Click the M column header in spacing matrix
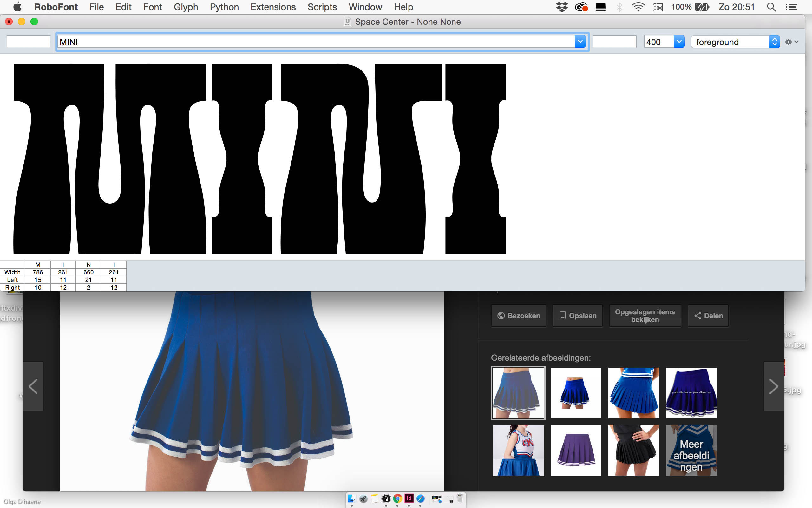 pyautogui.click(x=38, y=264)
